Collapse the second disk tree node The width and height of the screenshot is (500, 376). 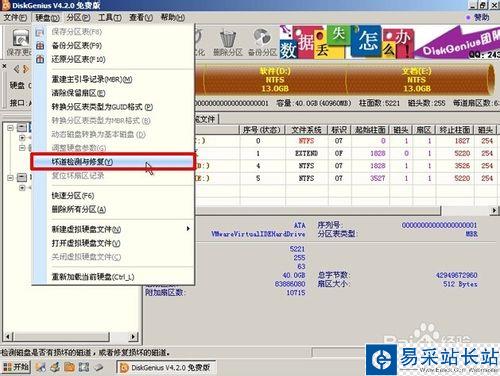coord(10,178)
